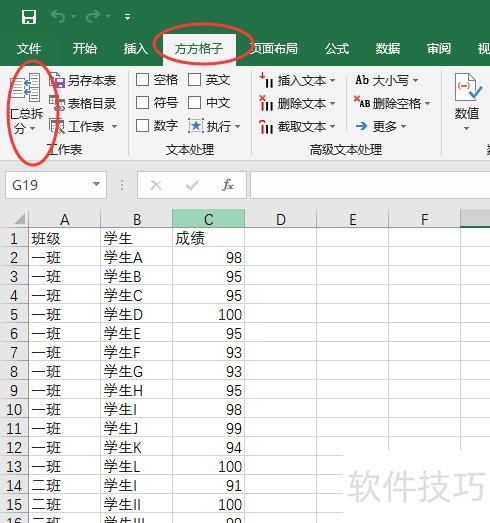Tick the 空格 checkbox
Screen dimensions: 490x523
point(142,80)
